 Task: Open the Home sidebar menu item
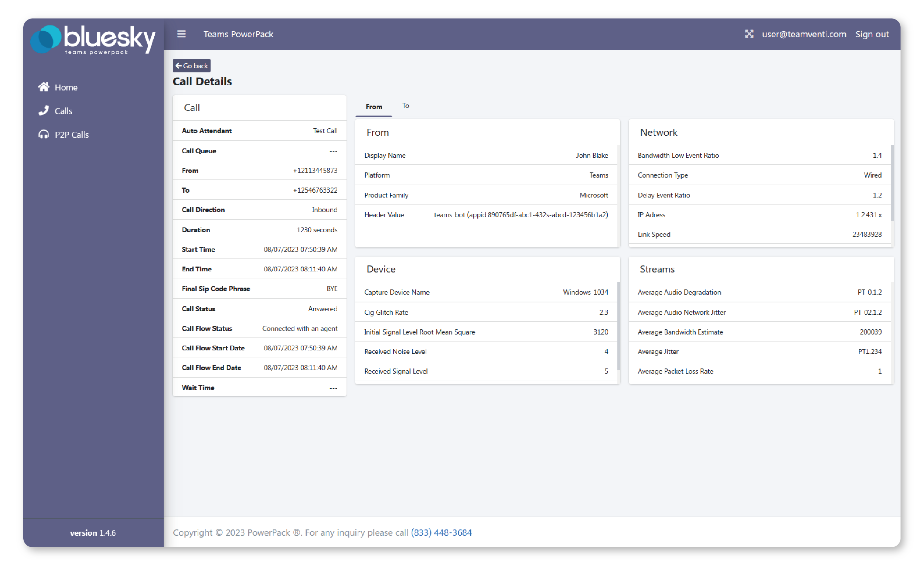66,88
